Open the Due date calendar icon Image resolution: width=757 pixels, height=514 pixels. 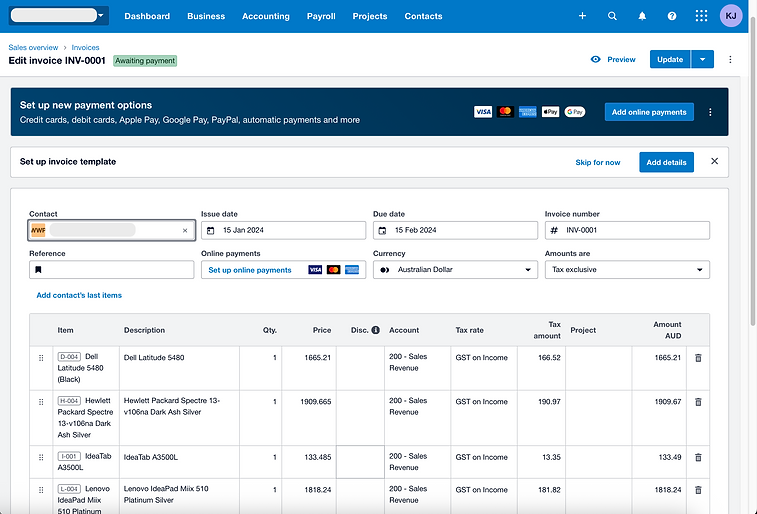point(382,231)
